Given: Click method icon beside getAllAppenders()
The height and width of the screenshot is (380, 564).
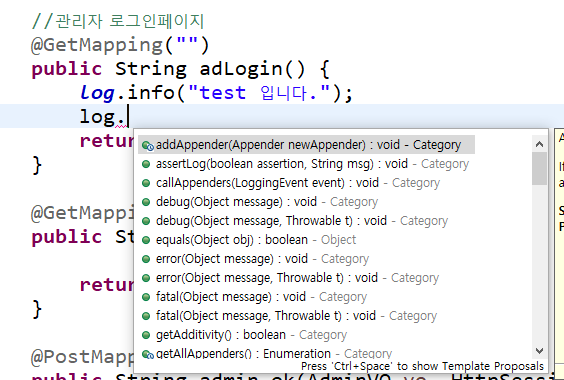Looking at the screenshot, I should tap(147, 354).
